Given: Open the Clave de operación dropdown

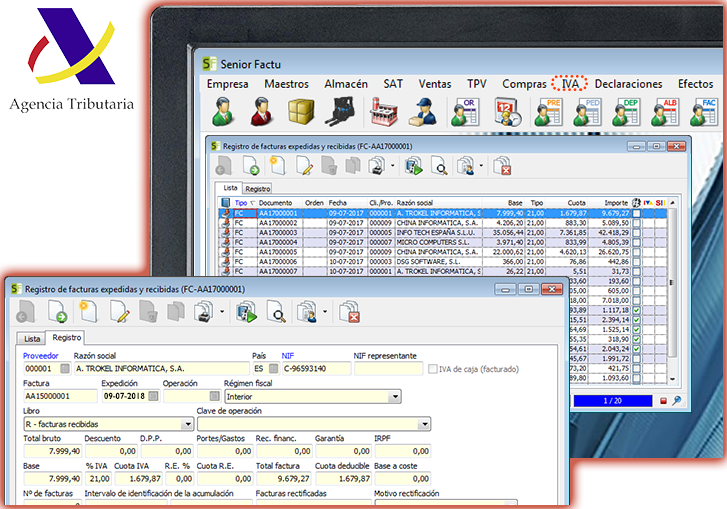Looking at the screenshot, I should point(314,424).
